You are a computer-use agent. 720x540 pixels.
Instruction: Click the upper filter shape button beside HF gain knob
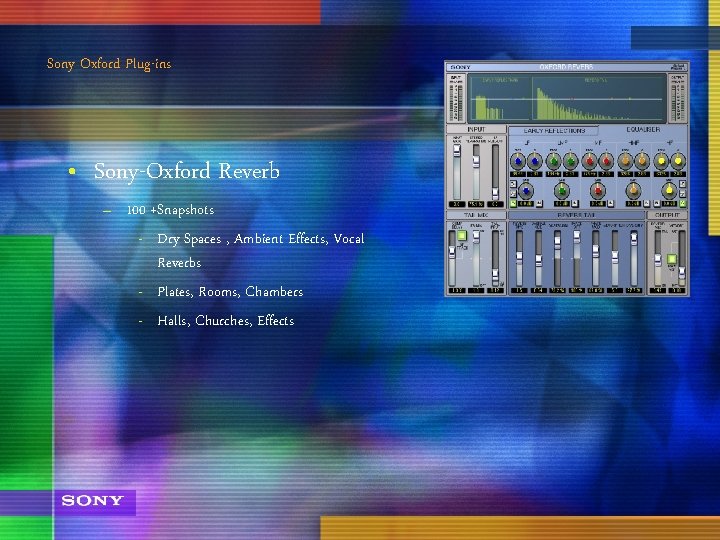(x=682, y=184)
